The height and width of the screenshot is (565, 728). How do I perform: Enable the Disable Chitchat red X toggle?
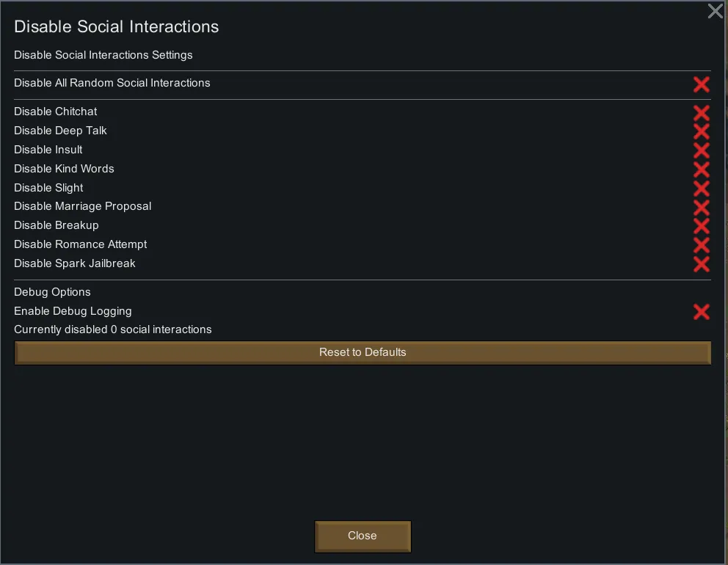[x=701, y=112]
